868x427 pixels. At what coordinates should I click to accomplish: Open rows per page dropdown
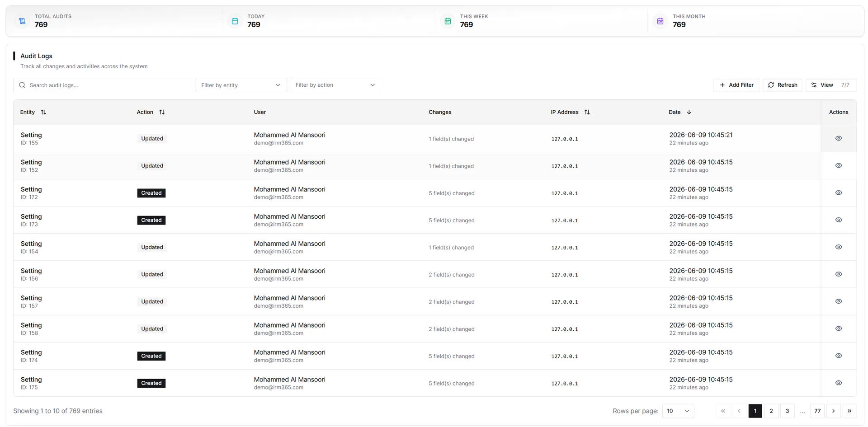(x=678, y=411)
